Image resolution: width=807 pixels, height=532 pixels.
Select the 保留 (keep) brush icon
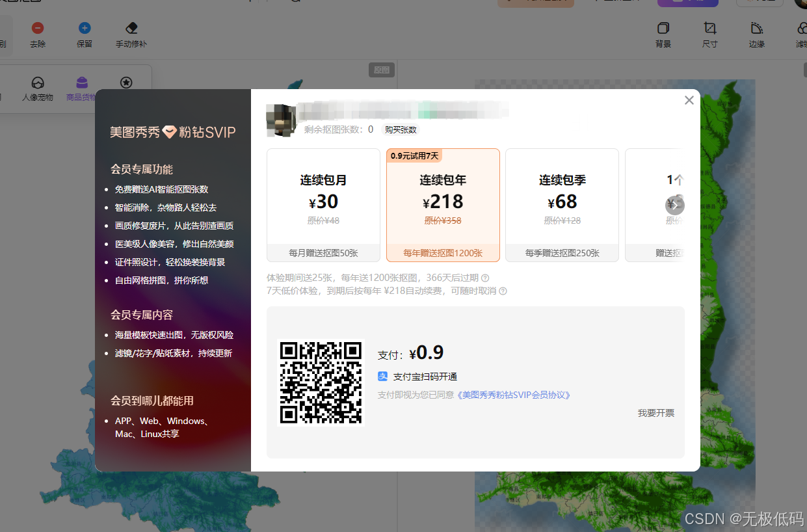(85, 28)
